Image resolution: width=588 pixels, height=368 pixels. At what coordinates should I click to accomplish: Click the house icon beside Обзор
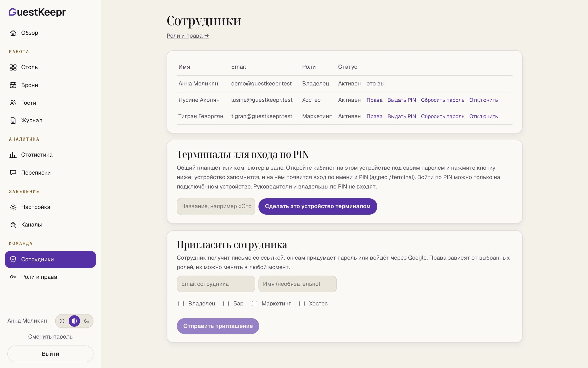13,33
